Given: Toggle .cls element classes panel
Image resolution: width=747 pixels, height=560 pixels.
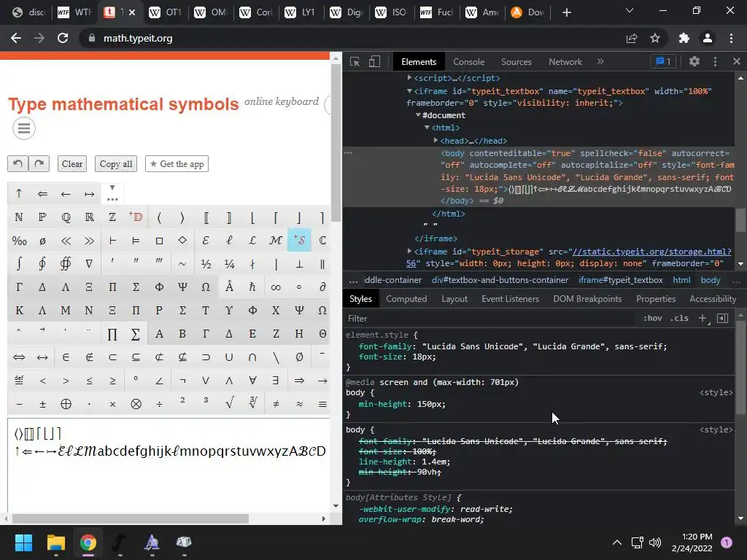Looking at the screenshot, I should click(x=679, y=318).
